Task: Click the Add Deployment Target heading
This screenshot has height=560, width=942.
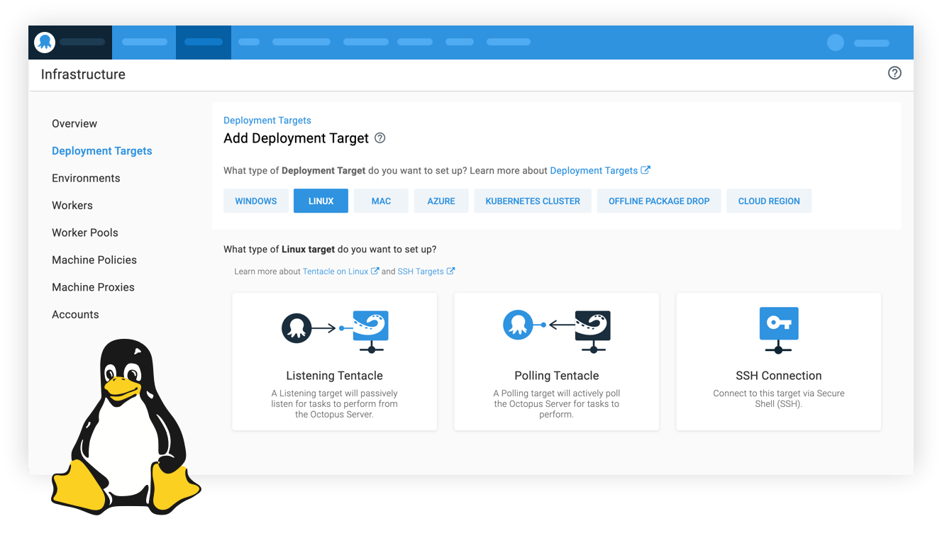Action: coord(296,138)
